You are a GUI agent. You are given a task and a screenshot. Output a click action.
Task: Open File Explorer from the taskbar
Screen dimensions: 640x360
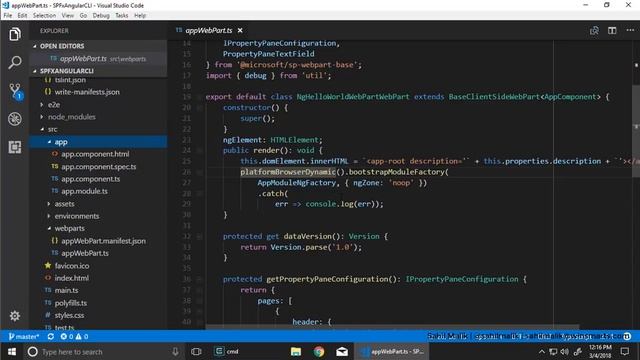click(x=296, y=351)
